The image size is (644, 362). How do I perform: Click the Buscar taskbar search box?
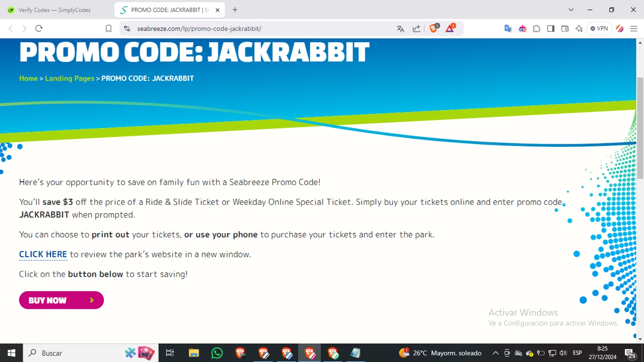91,353
